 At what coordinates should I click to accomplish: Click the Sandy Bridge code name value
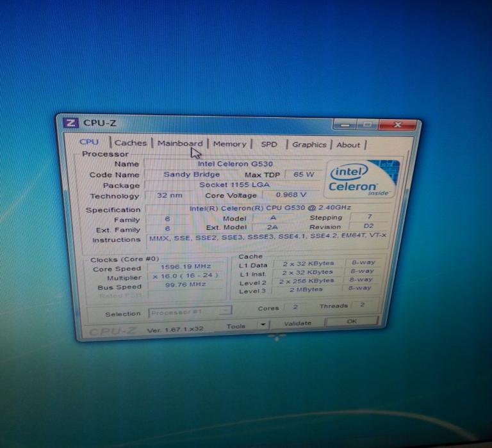click(x=192, y=174)
